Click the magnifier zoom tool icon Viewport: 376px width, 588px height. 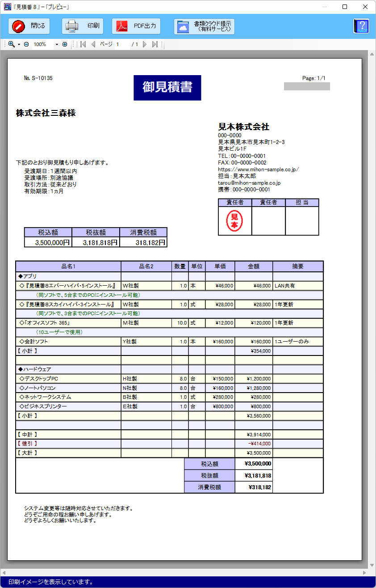pos(12,44)
